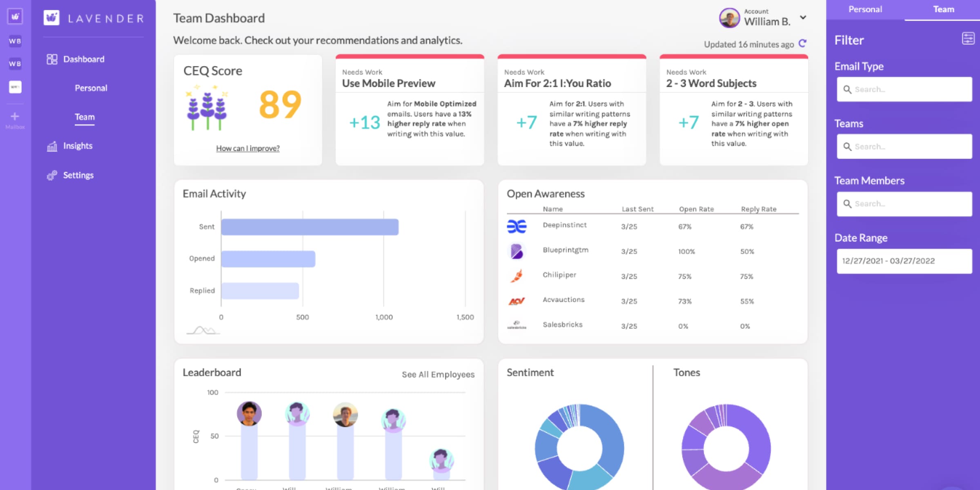Image resolution: width=980 pixels, height=490 pixels.
Task: Open Insights from the sidebar
Action: coord(78,146)
